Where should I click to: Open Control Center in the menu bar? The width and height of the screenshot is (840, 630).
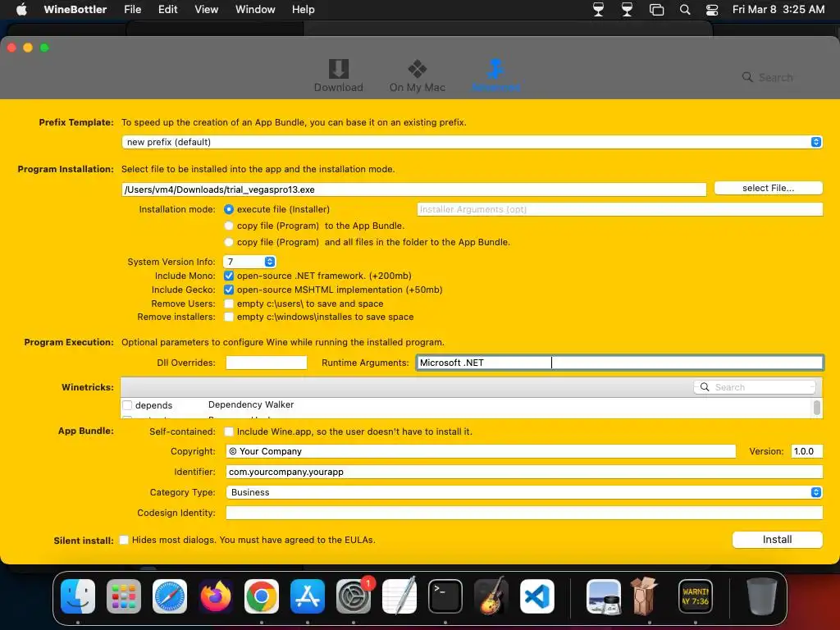tap(712, 10)
